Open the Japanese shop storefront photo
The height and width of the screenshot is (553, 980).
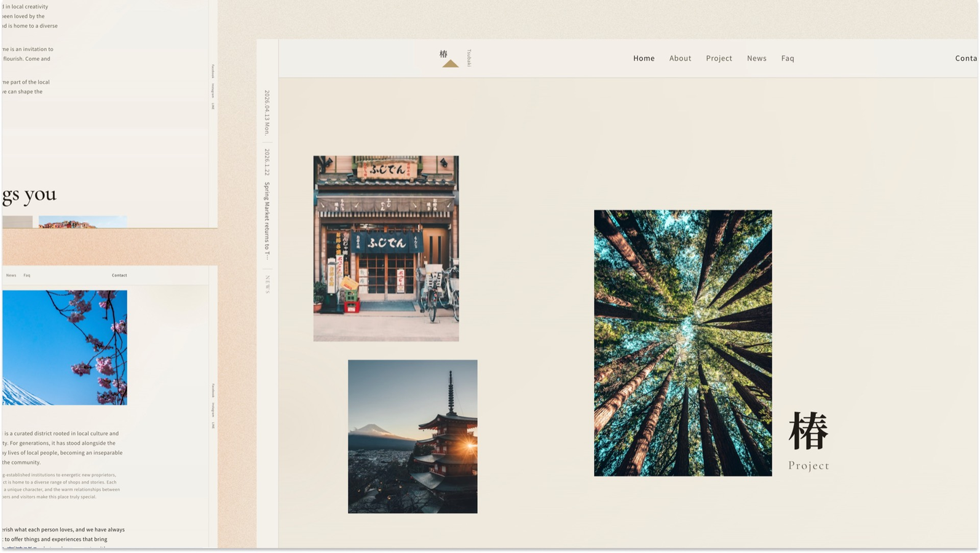coord(386,248)
